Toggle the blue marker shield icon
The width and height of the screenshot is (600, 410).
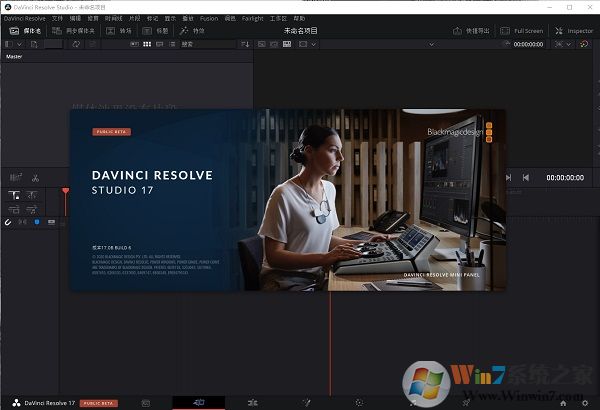point(37,222)
